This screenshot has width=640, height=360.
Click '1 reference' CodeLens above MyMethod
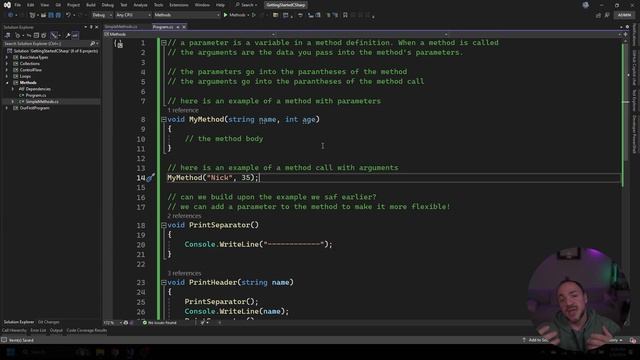tap(183, 110)
